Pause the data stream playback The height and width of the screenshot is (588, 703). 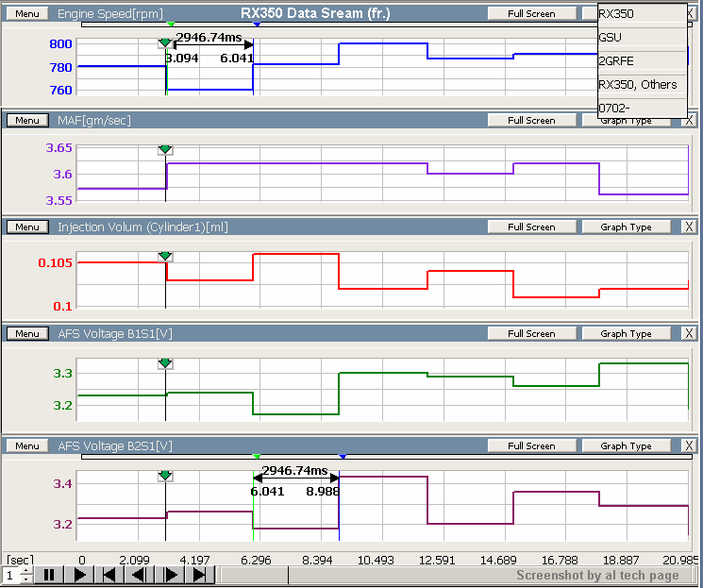coord(48,575)
